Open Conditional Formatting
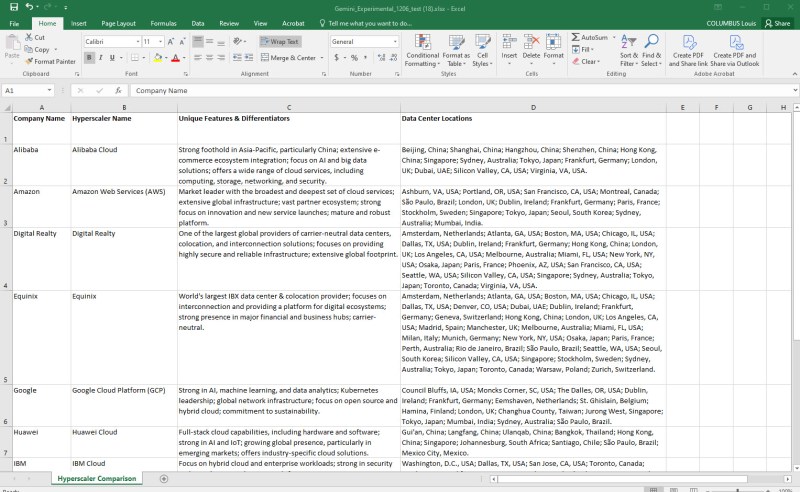800x492 pixels. click(422, 51)
